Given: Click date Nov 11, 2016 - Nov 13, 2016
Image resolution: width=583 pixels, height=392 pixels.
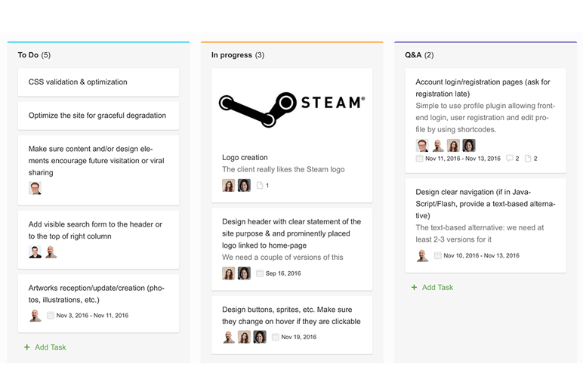Looking at the screenshot, I should [463, 159].
